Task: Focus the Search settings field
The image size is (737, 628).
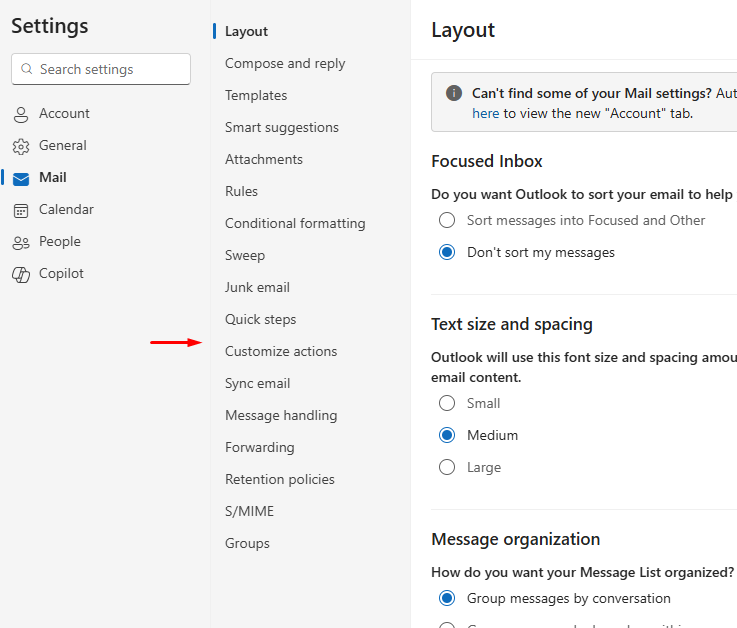Action: point(101,69)
